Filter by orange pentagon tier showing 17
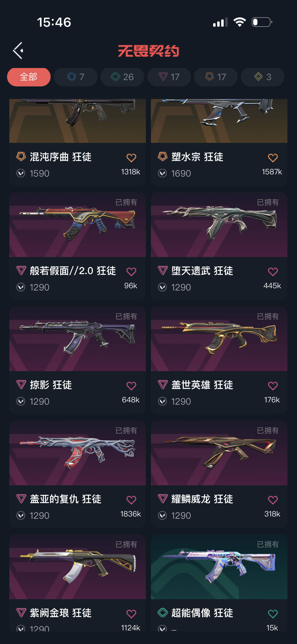Image resolution: width=297 pixels, height=644 pixels. click(x=216, y=77)
